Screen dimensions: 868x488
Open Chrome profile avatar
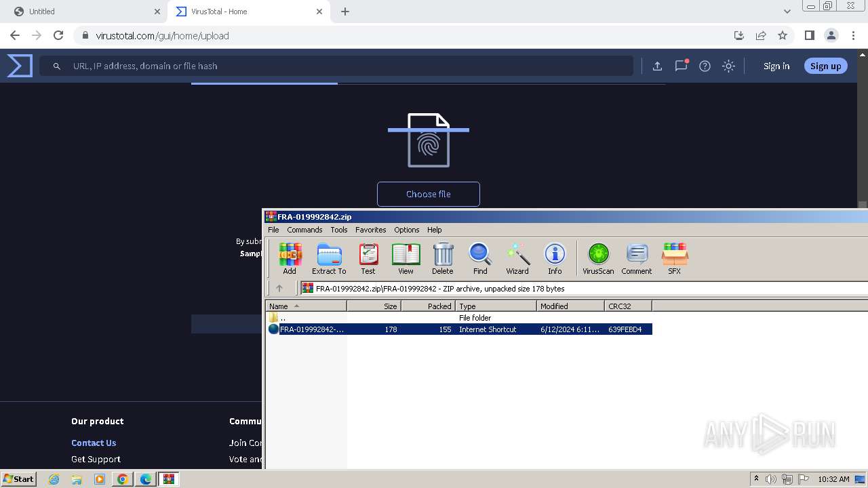pos(831,35)
